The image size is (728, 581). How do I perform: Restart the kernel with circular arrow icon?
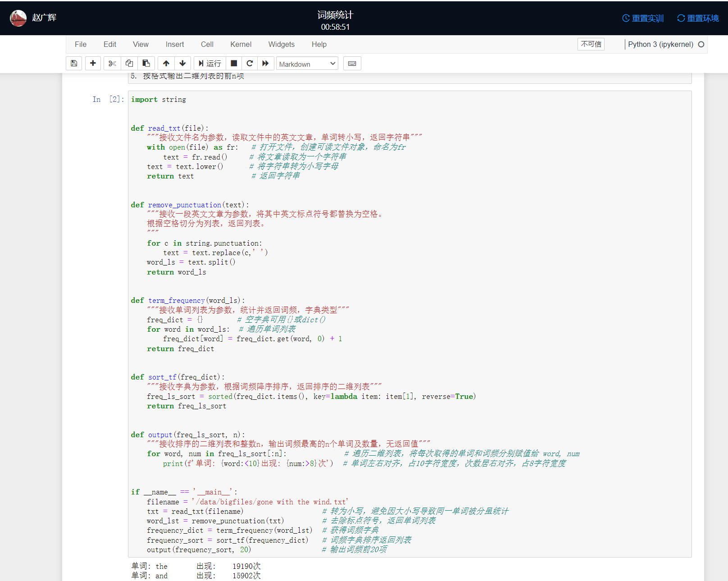(x=250, y=64)
